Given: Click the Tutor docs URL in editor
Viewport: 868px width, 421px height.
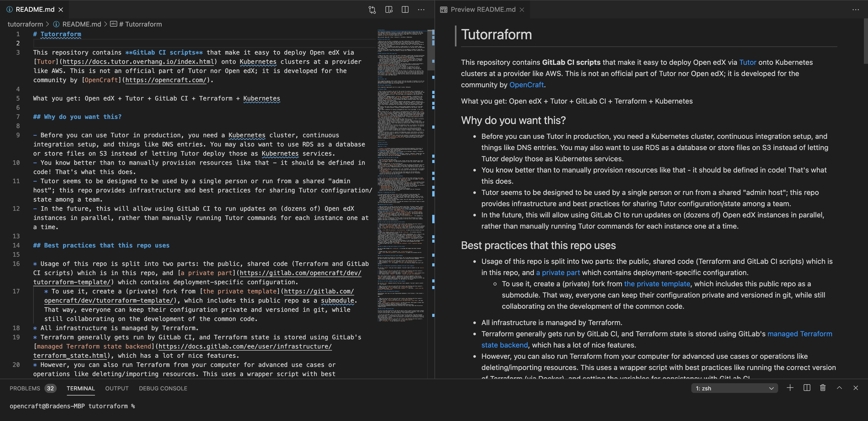Looking at the screenshot, I should 138,62.
